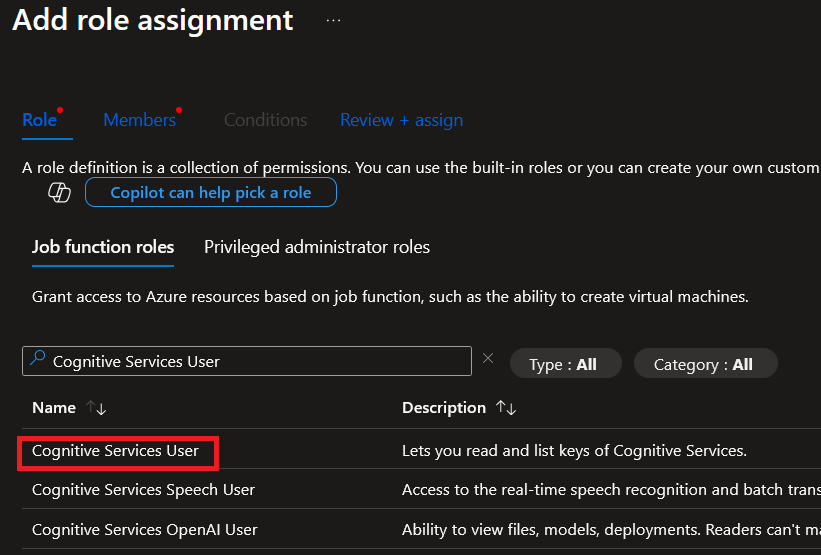821x555 pixels.
Task: Sort roles by Description using the sort arrows
Action: pos(506,408)
